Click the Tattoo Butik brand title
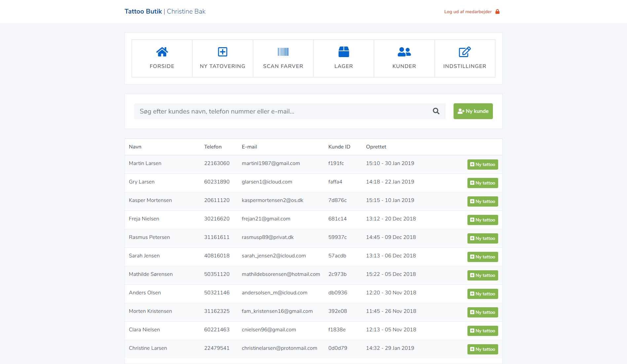Screen dimensions: 627x364 (x=143, y=12)
